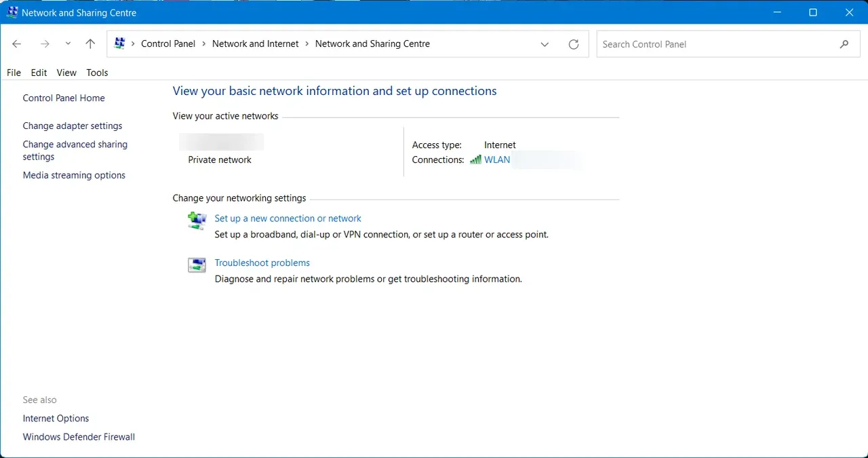The height and width of the screenshot is (458, 868).
Task: Expand chevron after Control Panel breadcrumb
Action: [204, 44]
